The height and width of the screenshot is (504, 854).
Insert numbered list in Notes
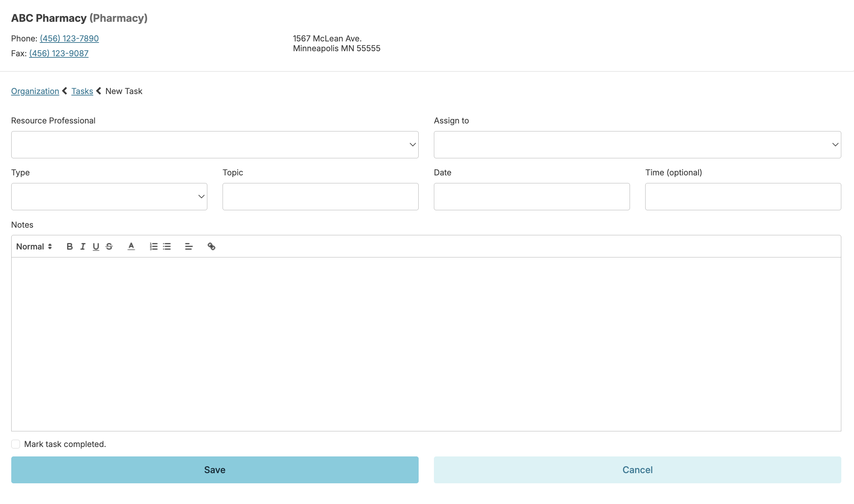pos(154,247)
